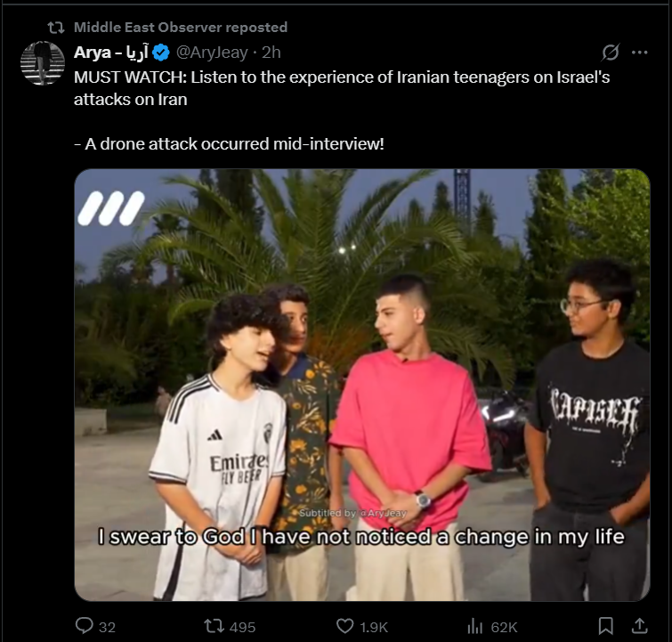Viewport: 672px width, 642px height.
Task: Open Arya's profile avatar
Action: pyautogui.click(x=43, y=63)
